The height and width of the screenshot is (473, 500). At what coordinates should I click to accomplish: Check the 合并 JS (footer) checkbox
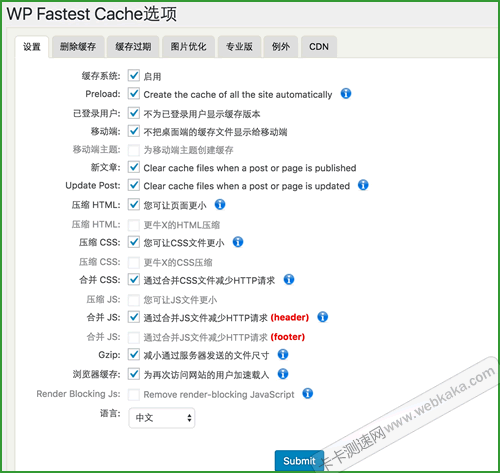pyautogui.click(x=134, y=338)
